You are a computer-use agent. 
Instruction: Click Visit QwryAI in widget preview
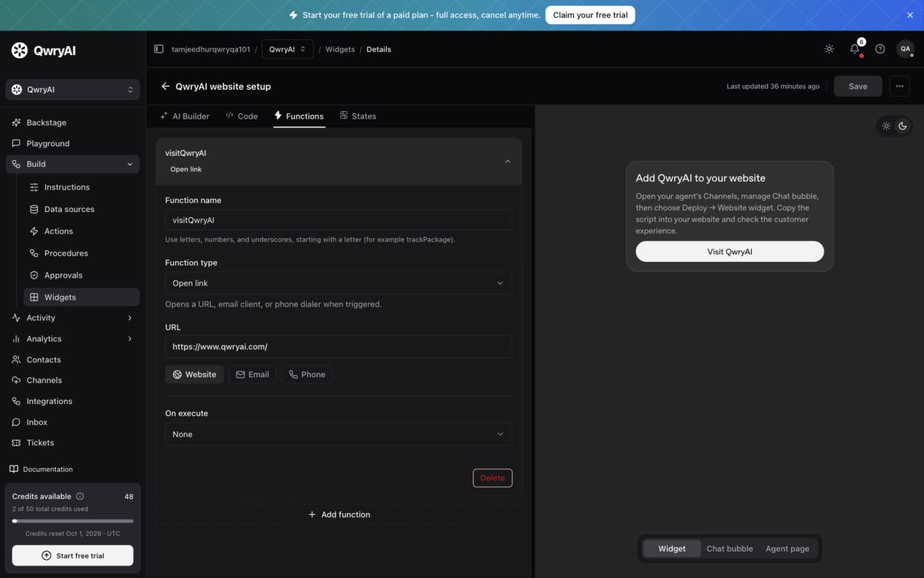click(x=729, y=251)
